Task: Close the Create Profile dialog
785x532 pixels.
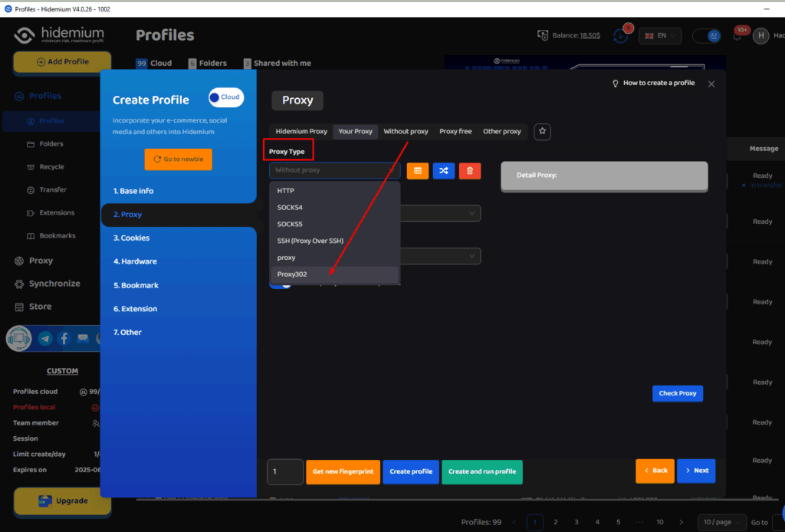Action: click(x=711, y=84)
